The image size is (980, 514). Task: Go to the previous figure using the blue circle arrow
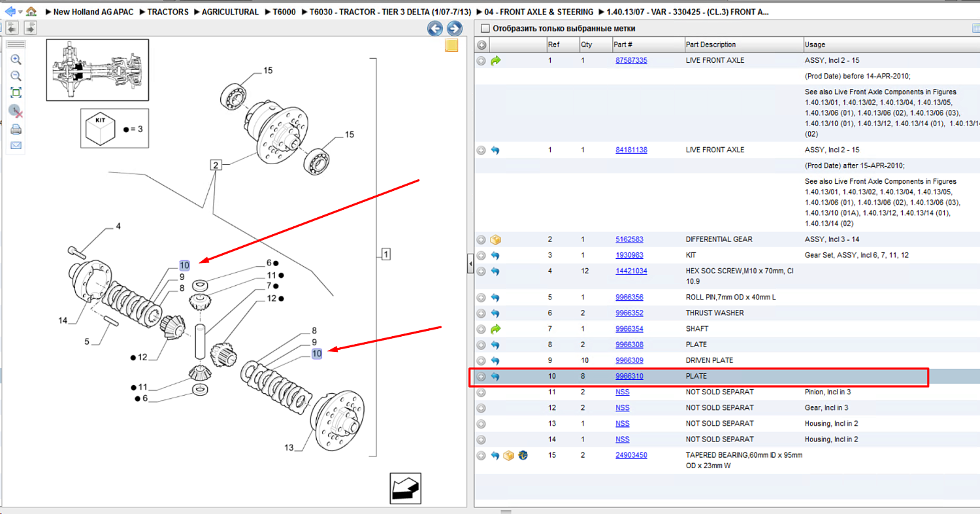click(435, 29)
